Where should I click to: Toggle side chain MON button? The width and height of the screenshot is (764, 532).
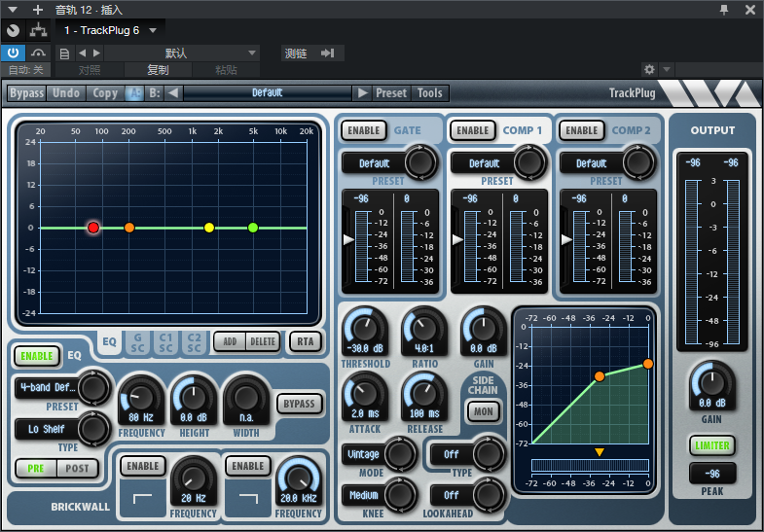pyautogui.click(x=484, y=411)
